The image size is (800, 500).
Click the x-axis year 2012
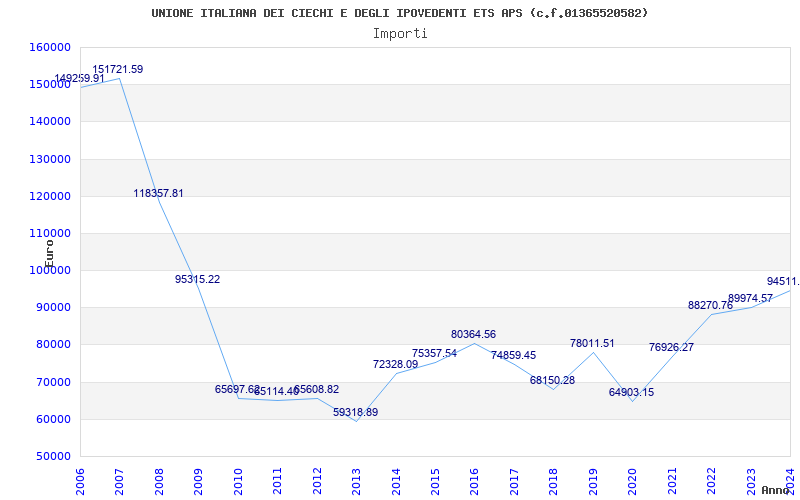click(317, 481)
